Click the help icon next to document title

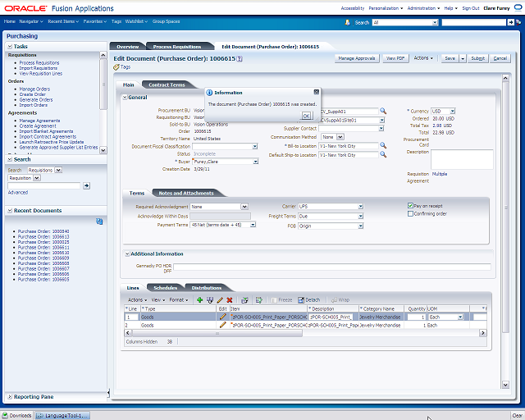pyautogui.click(x=240, y=58)
